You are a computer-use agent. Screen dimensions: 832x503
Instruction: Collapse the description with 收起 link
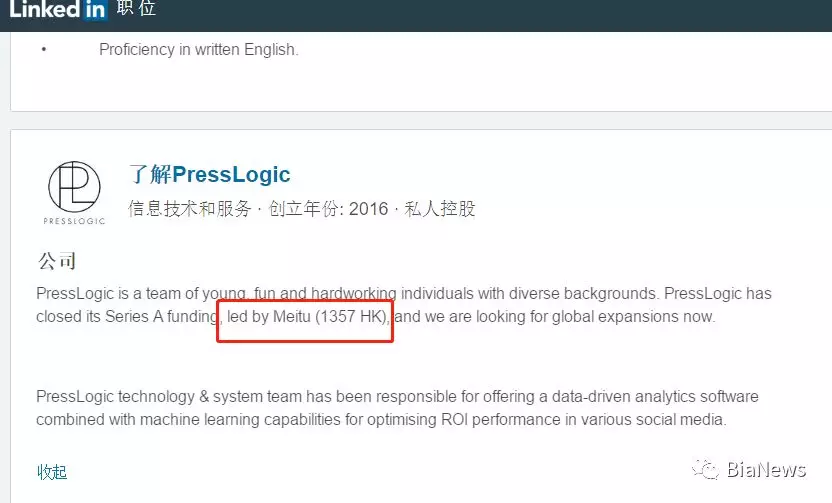[x=52, y=472]
